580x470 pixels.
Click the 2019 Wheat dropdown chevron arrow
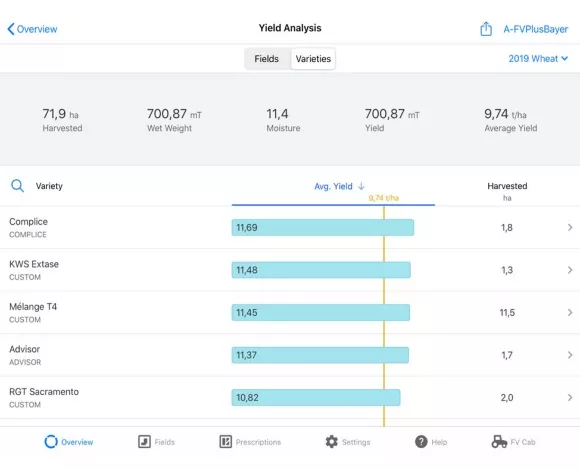[x=564, y=58]
